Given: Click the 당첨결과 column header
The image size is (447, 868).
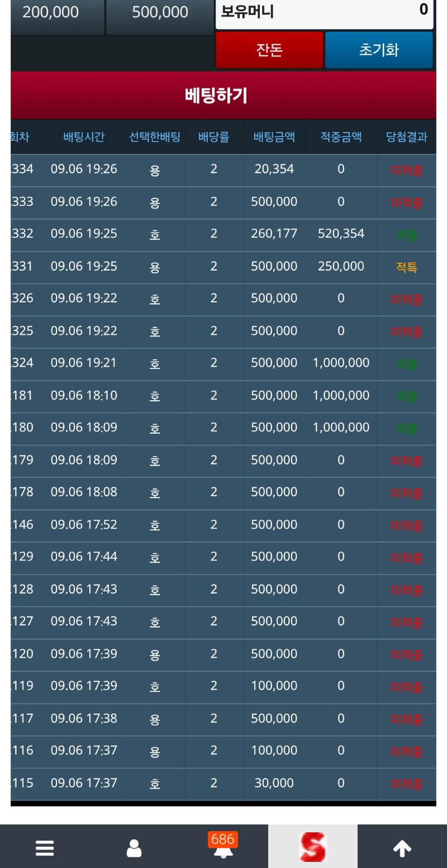Looking at the screenshot, I should click(x=407, y=137).
